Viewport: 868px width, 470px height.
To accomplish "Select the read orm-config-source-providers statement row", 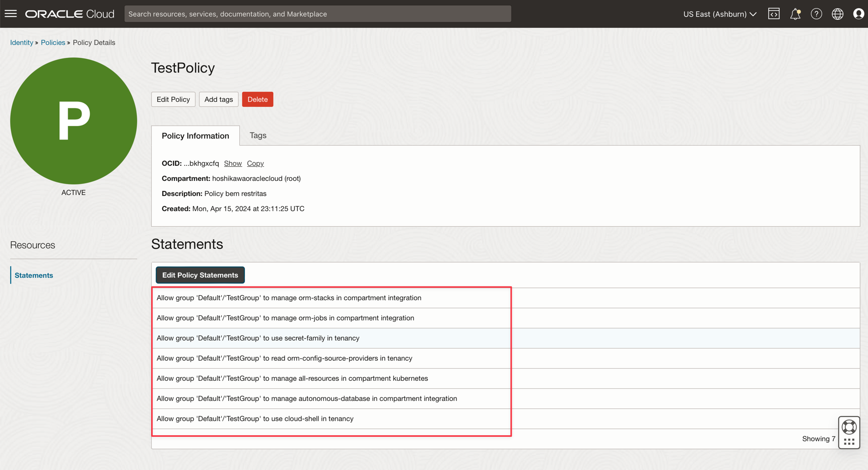I will click(x=505, y=358).
